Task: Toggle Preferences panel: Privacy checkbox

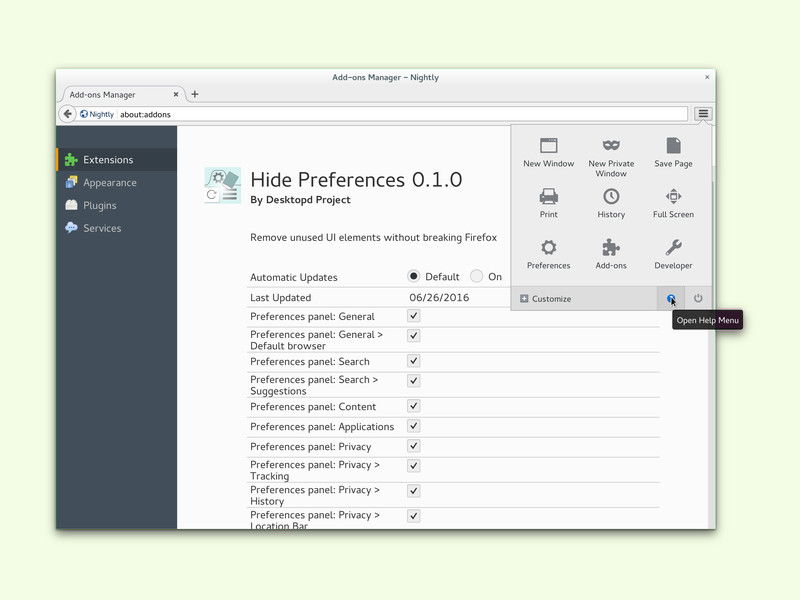Action: pyautogui.click(x=414, y=446)
